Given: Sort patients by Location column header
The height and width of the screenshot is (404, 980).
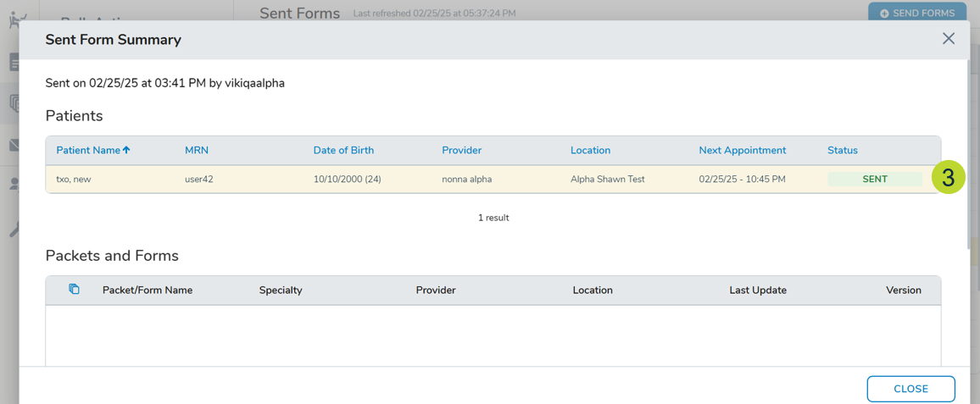Looking at the screenshot, I should coord(590,151).
